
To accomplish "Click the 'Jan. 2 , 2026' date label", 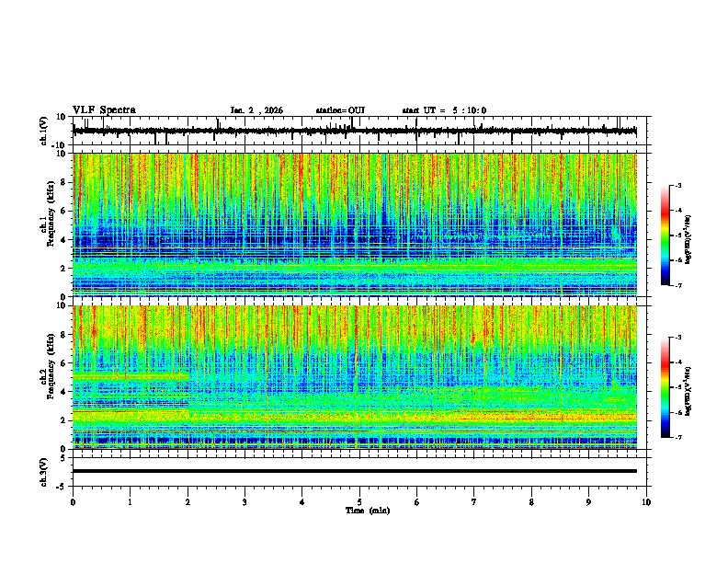I will [x=256, y=110].
